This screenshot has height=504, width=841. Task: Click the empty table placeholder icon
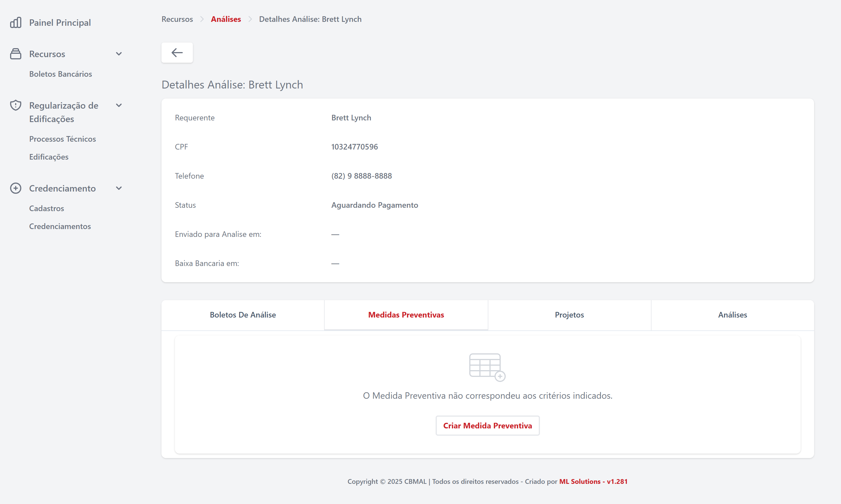click(487, 367)
